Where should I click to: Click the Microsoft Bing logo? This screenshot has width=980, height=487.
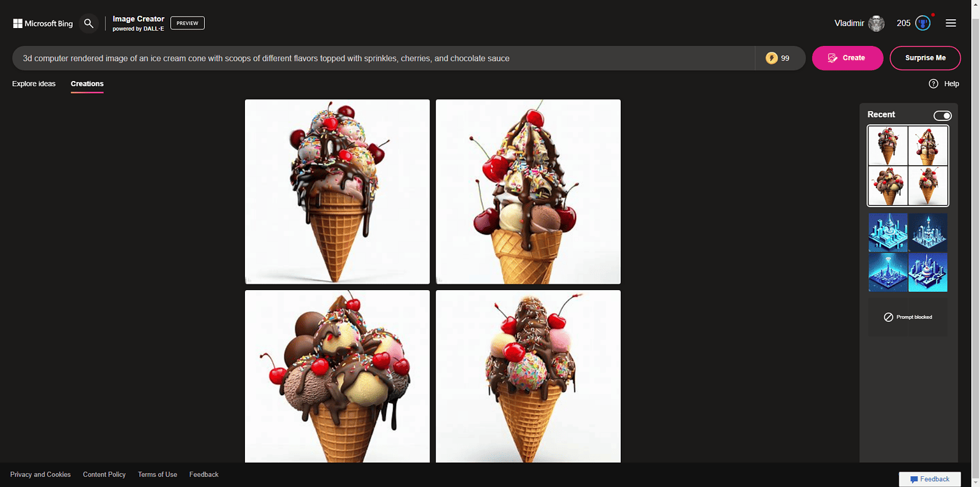[x=42, y=23]
